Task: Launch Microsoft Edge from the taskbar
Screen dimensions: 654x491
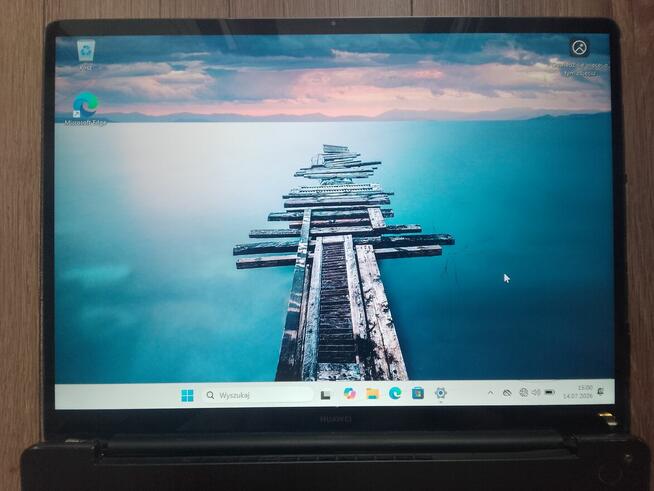Action: (395, 393)
